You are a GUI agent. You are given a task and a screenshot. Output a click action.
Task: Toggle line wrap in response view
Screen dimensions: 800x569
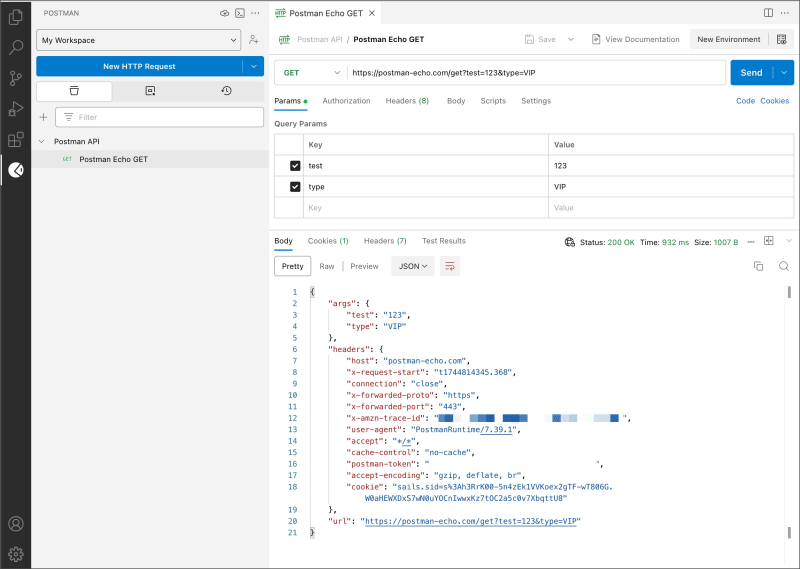click(449, 266)
